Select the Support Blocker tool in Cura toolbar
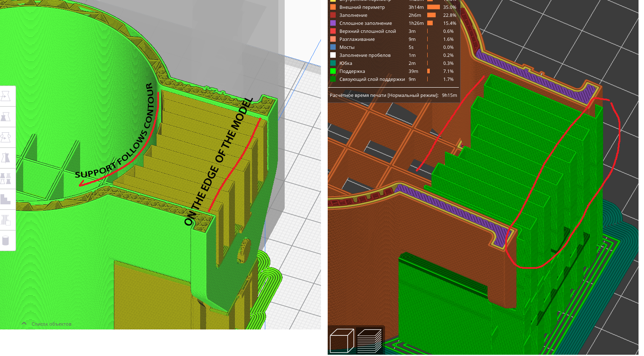 click(x=5, y=199)
